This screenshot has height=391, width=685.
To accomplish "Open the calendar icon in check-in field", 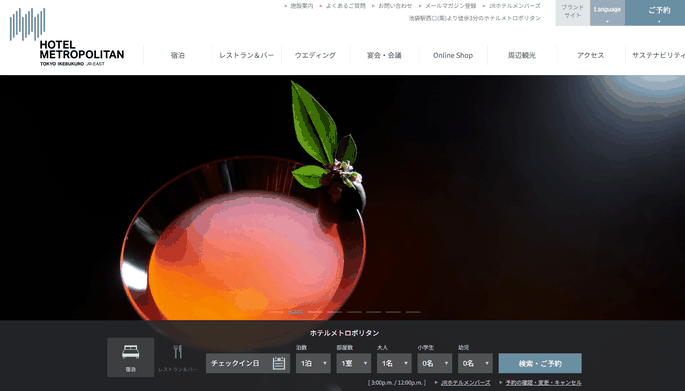I will (x=279, y=363).
